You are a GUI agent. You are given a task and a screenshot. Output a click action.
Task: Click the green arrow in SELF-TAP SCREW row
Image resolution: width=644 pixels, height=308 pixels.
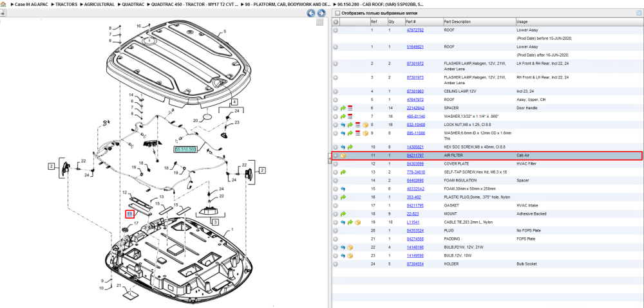click(343, 172)
